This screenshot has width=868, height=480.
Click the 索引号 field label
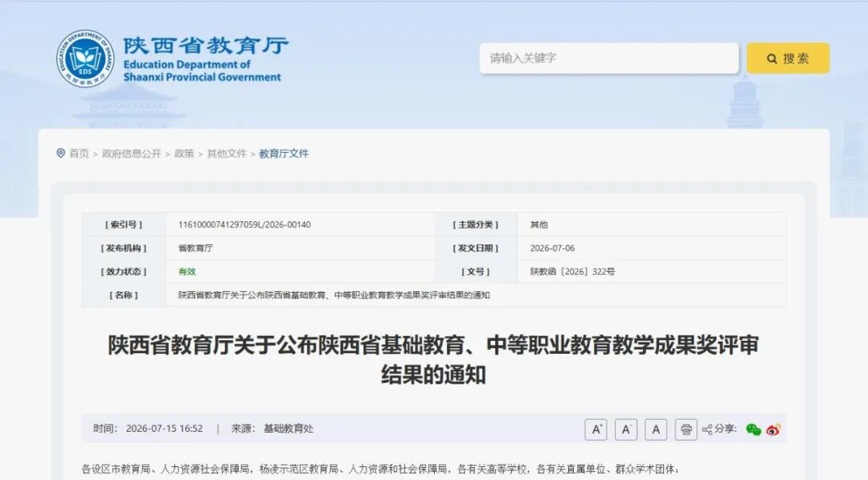(x=124, y=225)
